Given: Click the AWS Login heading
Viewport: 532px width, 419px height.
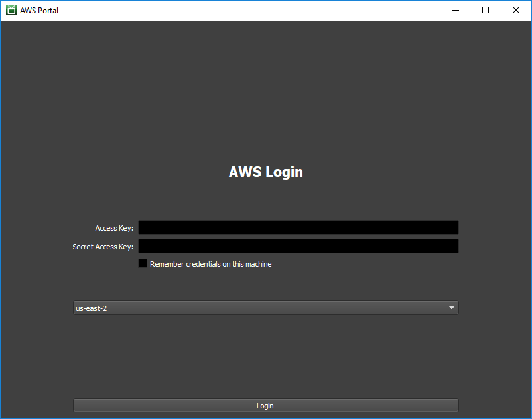Looking at the screenshot, I should (x=265, y=172).
